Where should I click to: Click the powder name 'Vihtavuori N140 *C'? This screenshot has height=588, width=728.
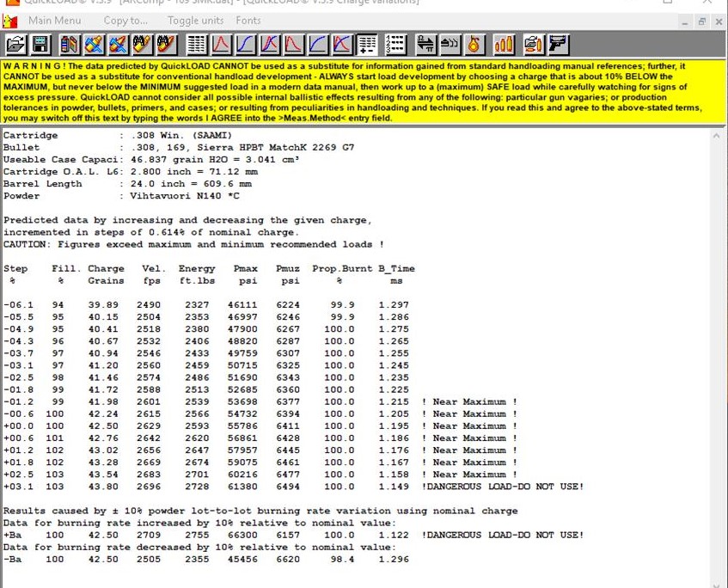(185, 195)
